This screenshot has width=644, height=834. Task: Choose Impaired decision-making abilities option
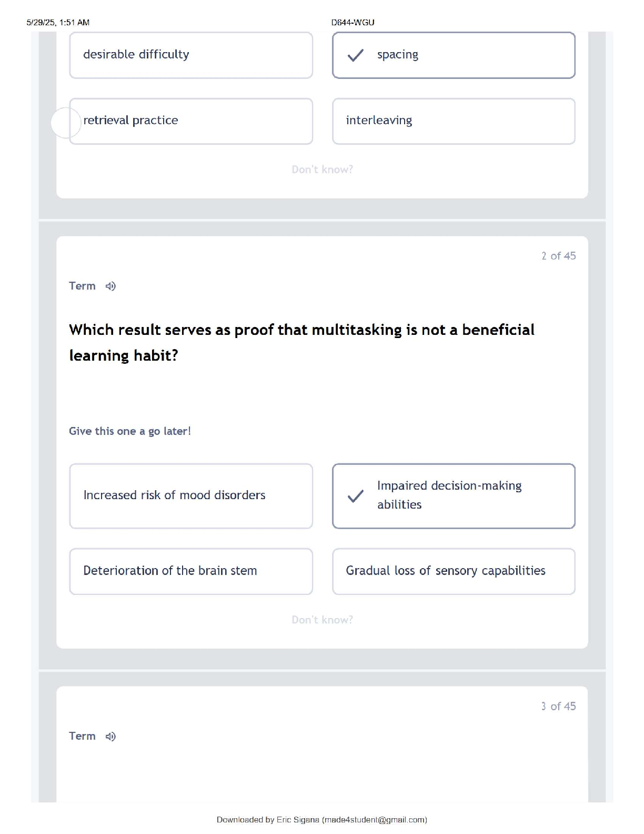pyautogui.click(x=454, y=496)
